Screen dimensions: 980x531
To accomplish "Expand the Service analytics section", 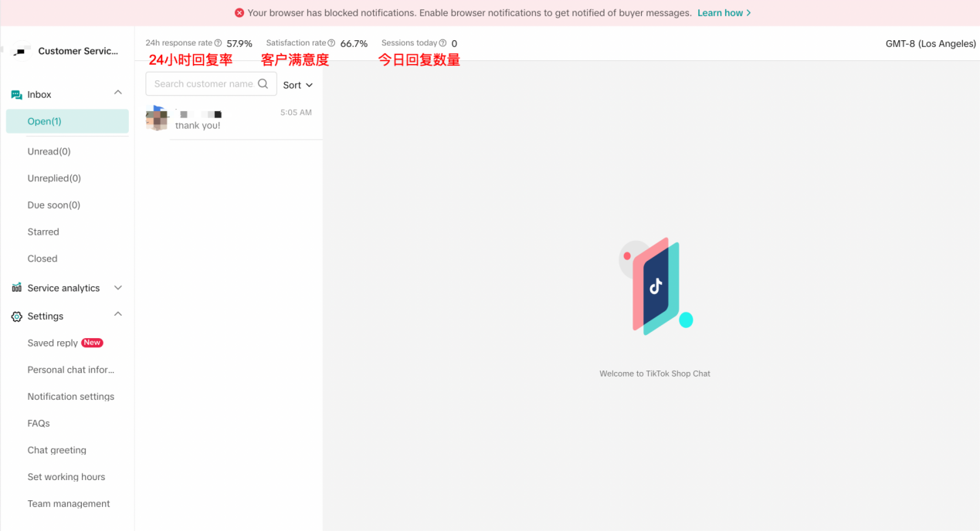I will [x=118, y=288].
